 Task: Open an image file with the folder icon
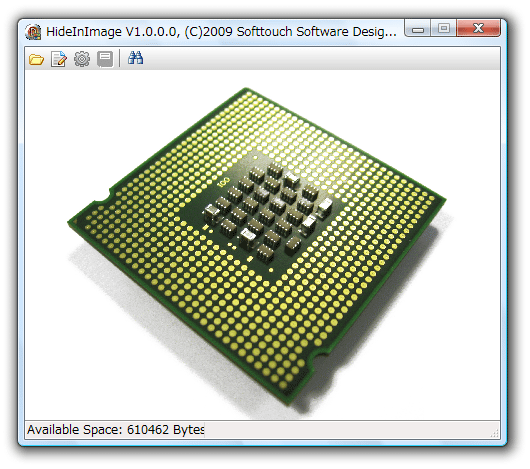tap(37, 59)
